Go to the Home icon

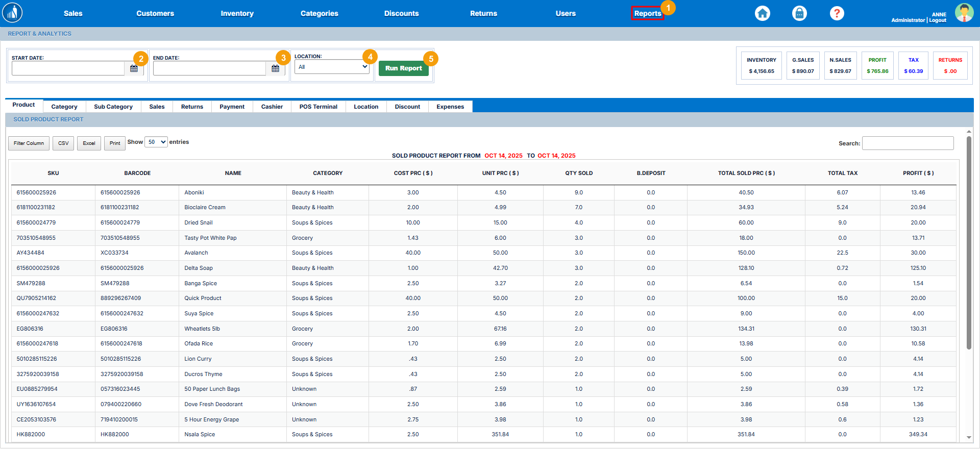coord(762,13)
